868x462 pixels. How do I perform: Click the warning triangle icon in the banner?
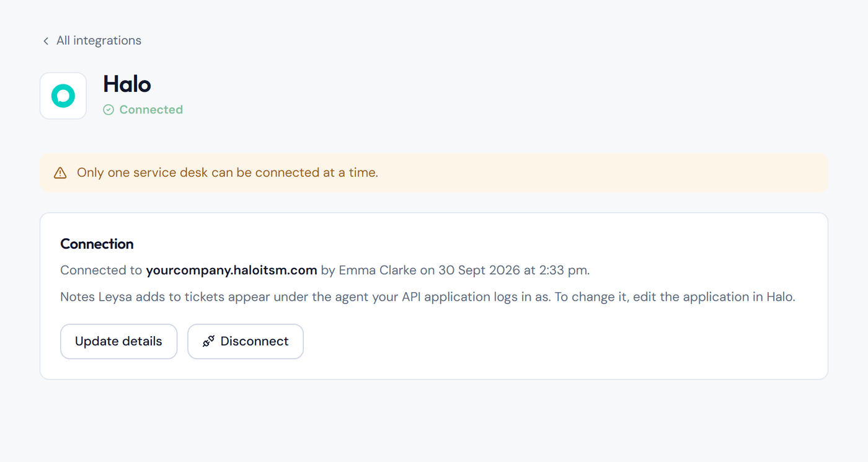(x=60, y=173)
